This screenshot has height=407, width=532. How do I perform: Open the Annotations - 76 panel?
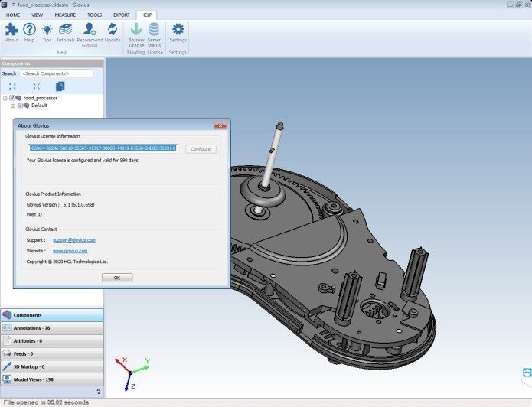point(51,327)
